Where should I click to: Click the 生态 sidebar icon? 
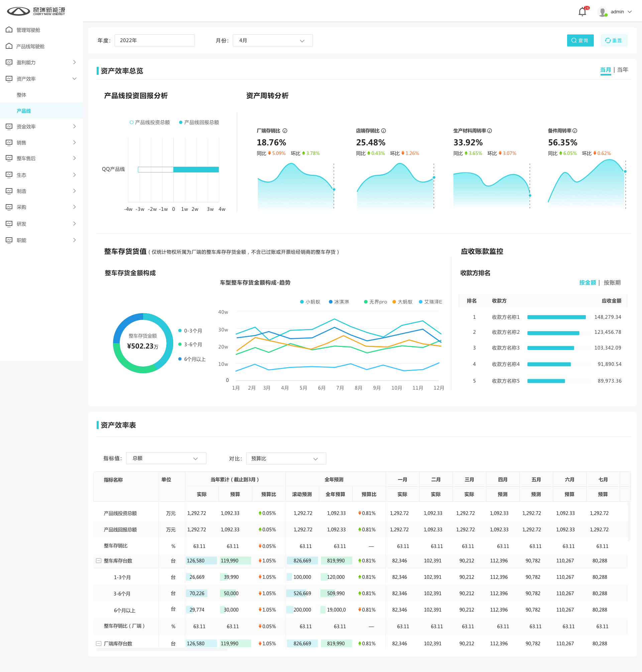coord(9,175)
